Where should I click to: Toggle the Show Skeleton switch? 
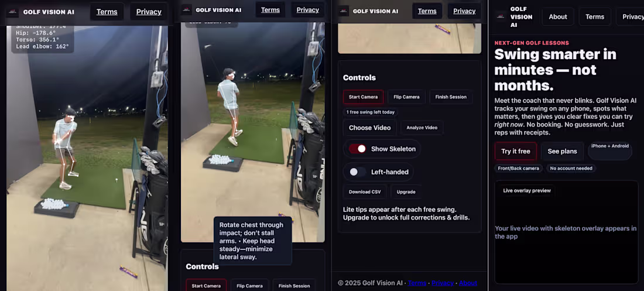click(357, 149)
